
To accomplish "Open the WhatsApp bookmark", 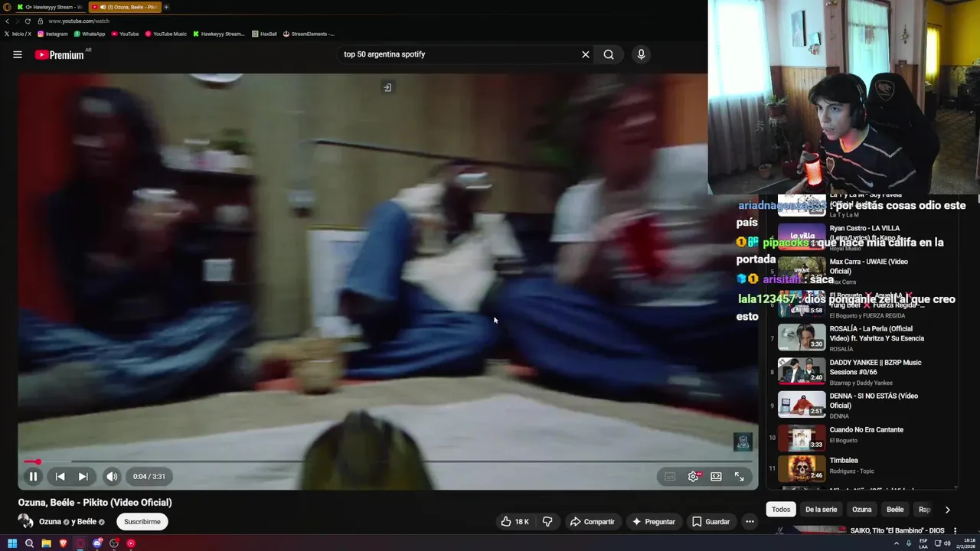I will [90, 34].
